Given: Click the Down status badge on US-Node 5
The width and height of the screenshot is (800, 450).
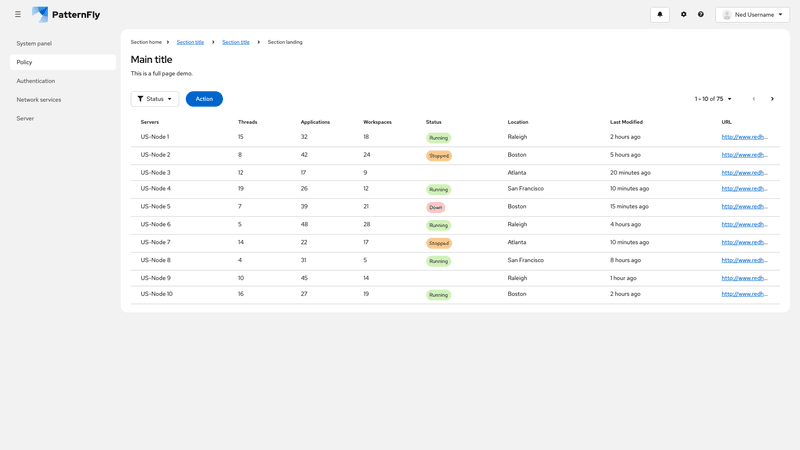Looking at the screenshot, I should [x=435, y=207].
